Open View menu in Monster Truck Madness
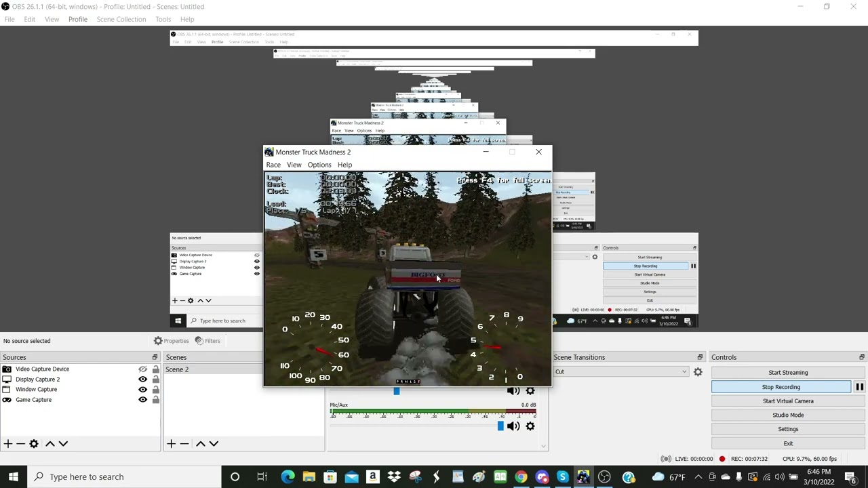868x488 pixels. click(294, 165)
